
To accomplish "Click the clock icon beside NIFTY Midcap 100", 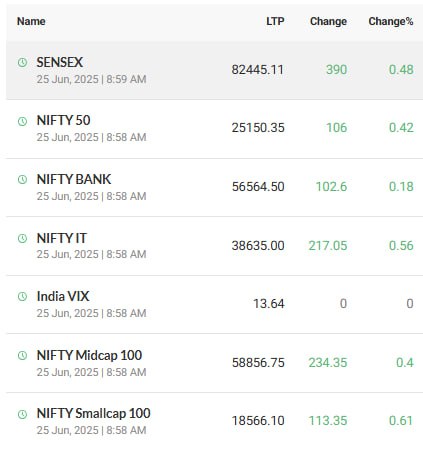I will pyautogui.click(x=22, y=355).
